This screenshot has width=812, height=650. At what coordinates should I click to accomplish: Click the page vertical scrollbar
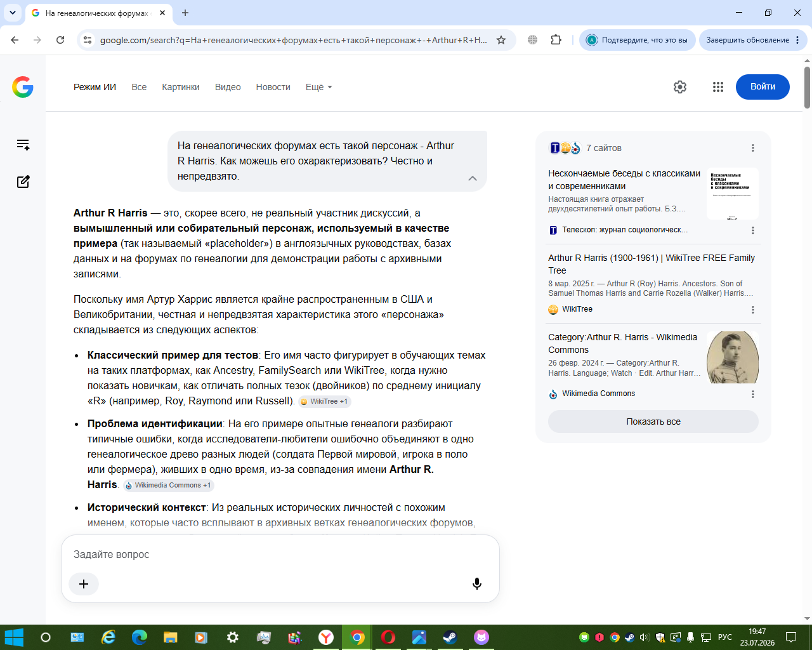(x=808, y=87)
